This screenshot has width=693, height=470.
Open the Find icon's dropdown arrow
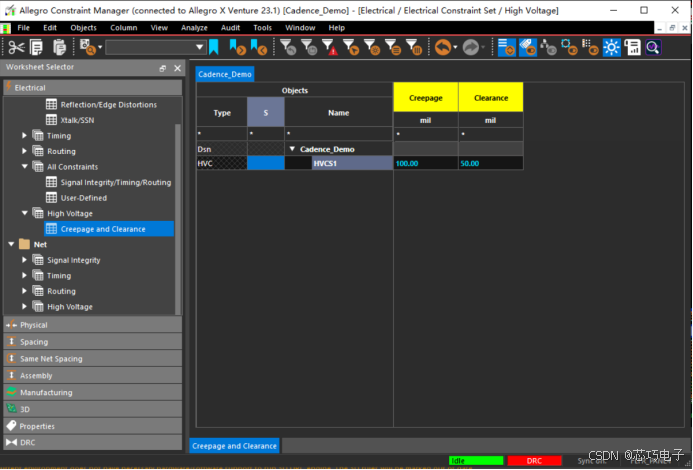coord(100,47)
